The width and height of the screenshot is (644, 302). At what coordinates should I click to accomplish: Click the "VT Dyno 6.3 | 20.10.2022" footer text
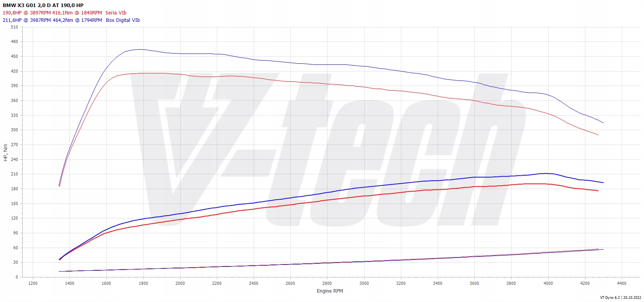(621, 298)
